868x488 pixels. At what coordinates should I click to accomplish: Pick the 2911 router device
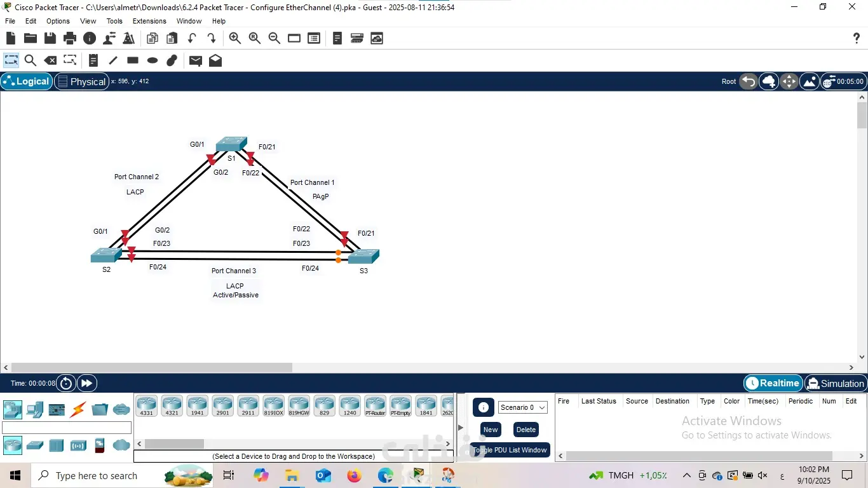(248, 406)
